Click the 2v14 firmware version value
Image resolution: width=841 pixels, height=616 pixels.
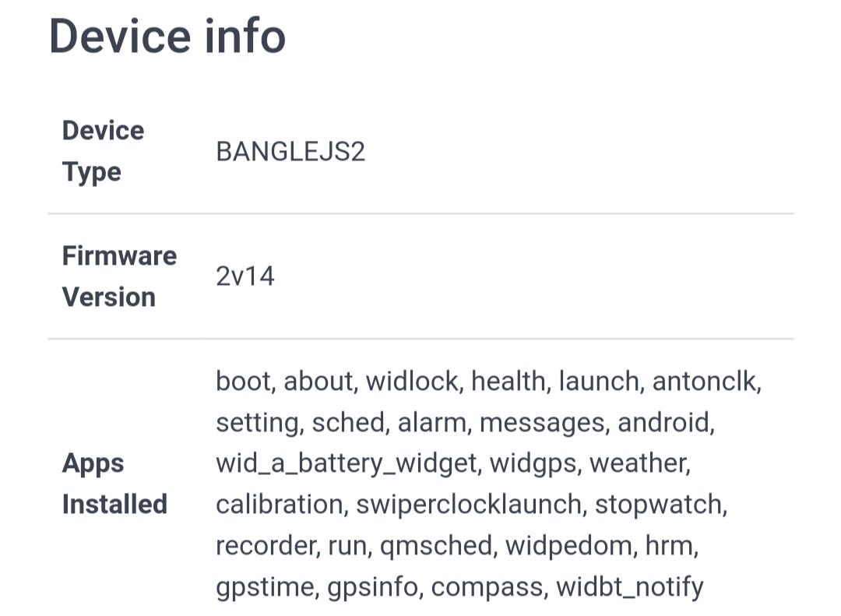[x=245, y=277]
